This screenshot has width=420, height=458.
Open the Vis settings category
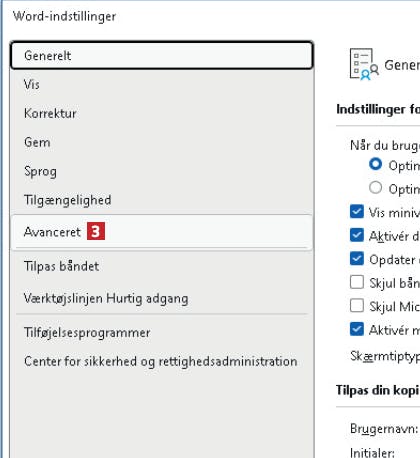tap(162, 84)
